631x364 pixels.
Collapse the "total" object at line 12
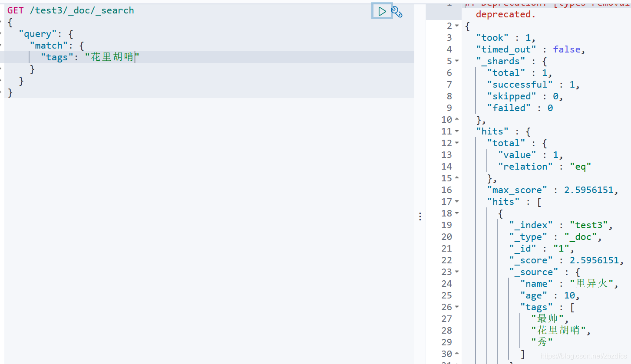click(456, 143)
